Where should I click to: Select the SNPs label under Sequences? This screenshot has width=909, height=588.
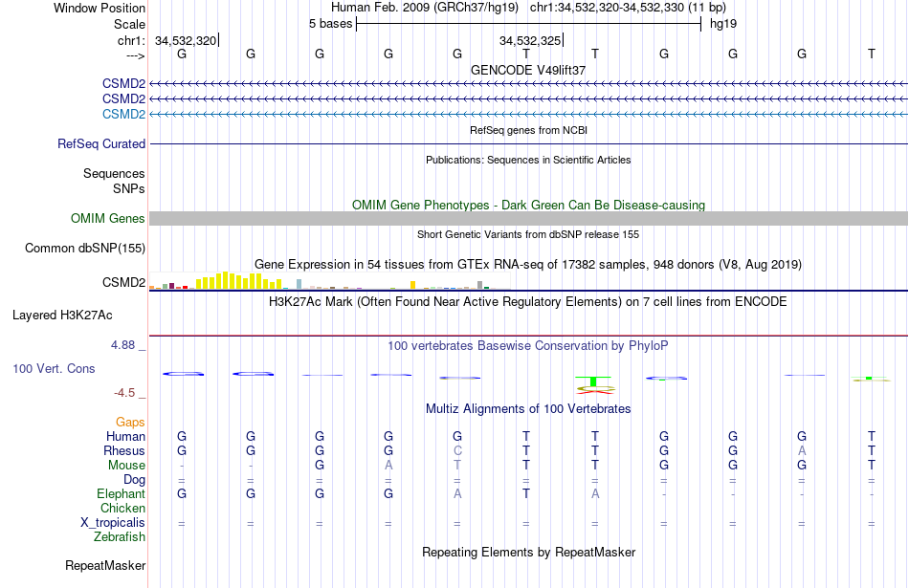(129, 189)
